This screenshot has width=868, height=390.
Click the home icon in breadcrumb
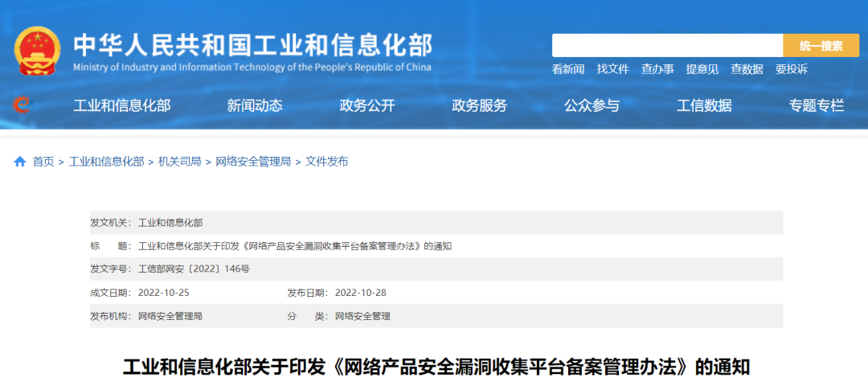click(20, 162)
